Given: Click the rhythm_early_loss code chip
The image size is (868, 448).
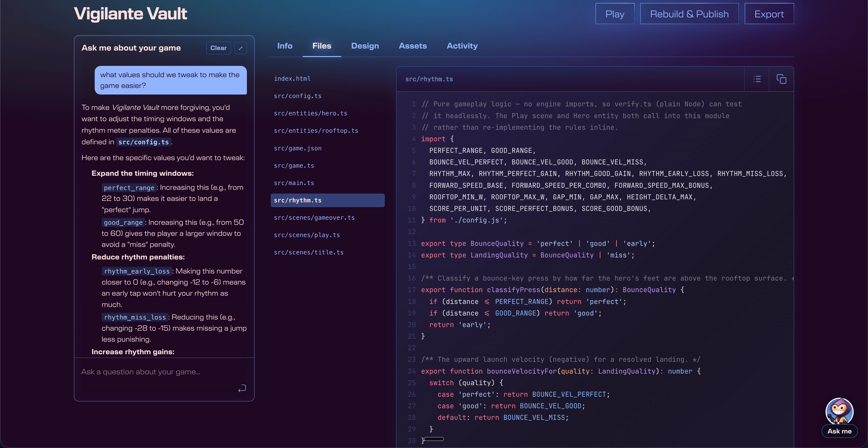Looking at the screenshot, I should pyautogui.click(x=137, y=271).
